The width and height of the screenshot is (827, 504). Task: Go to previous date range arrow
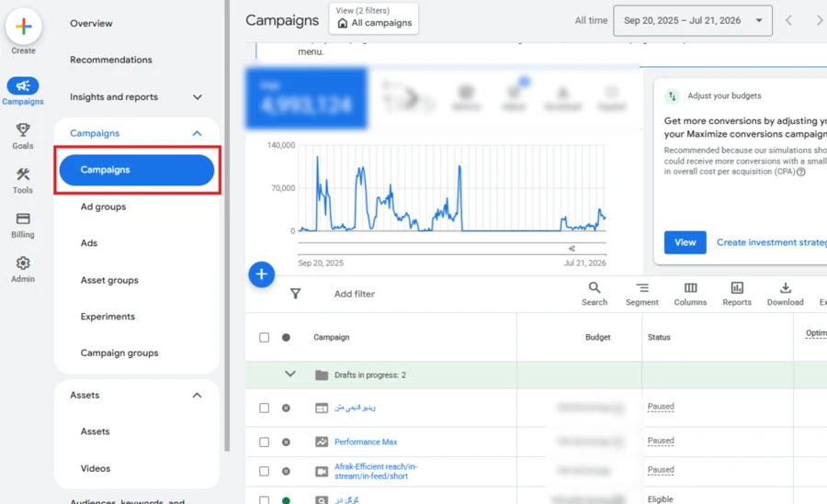point(789,20)
